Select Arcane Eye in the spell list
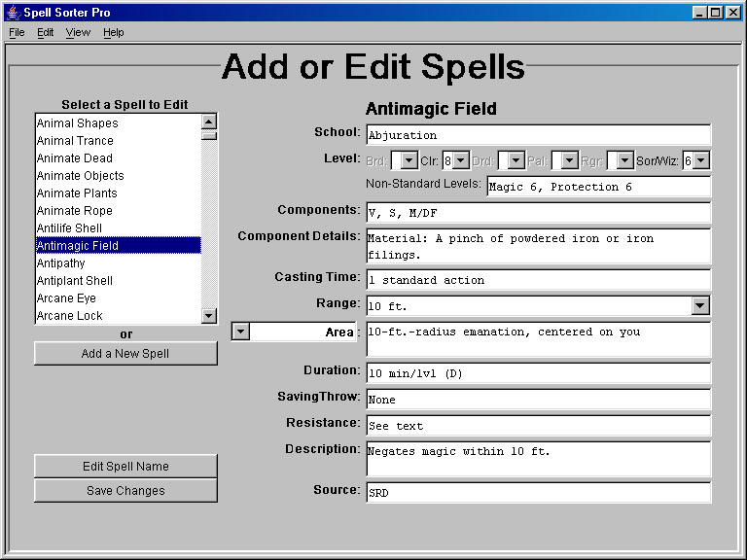The height and width of the screenshot is (560, 747). (118, 298)
